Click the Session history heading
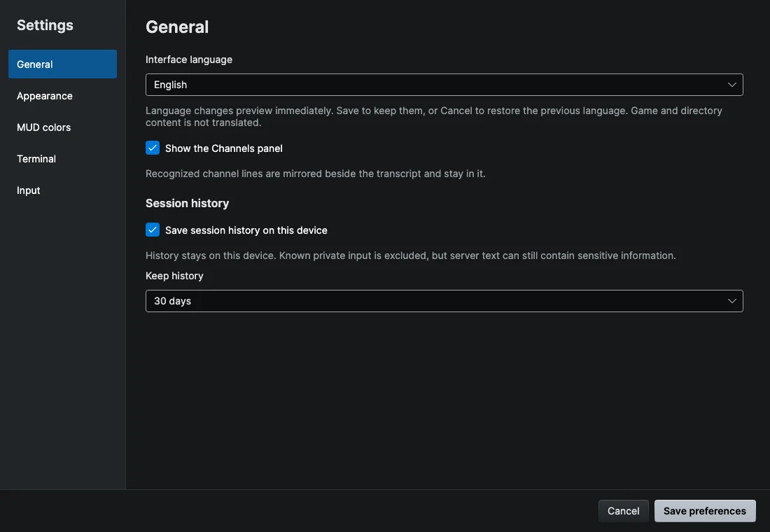This screenshot has width=770, height=532. [187, 204]
